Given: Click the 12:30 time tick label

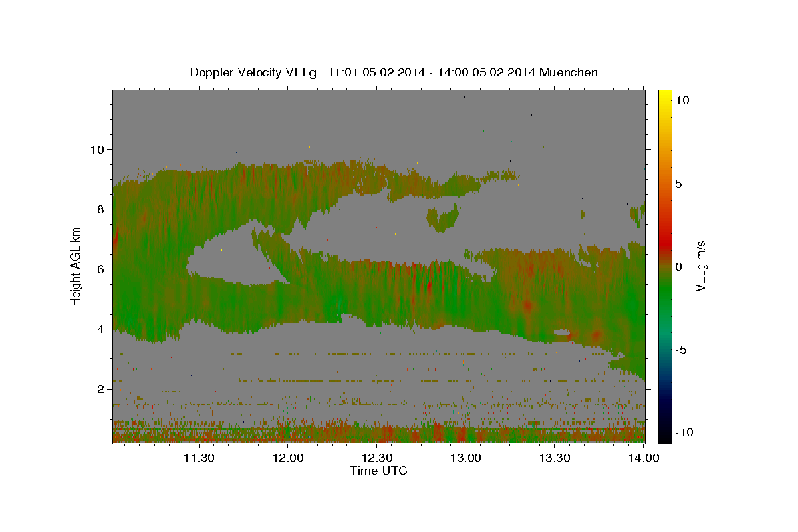Looking at the screenshot, I should [377, 458].
